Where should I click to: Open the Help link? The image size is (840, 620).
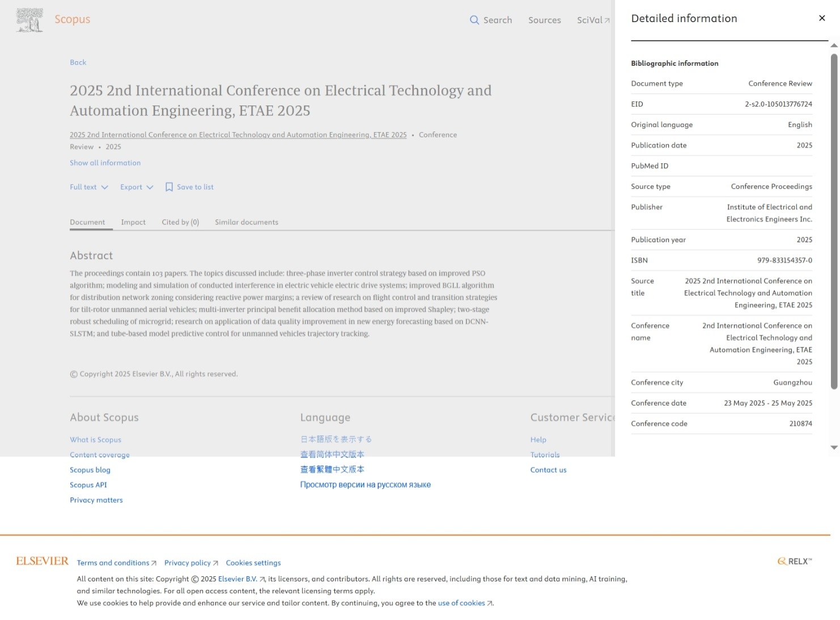click(x=538, y=440)
